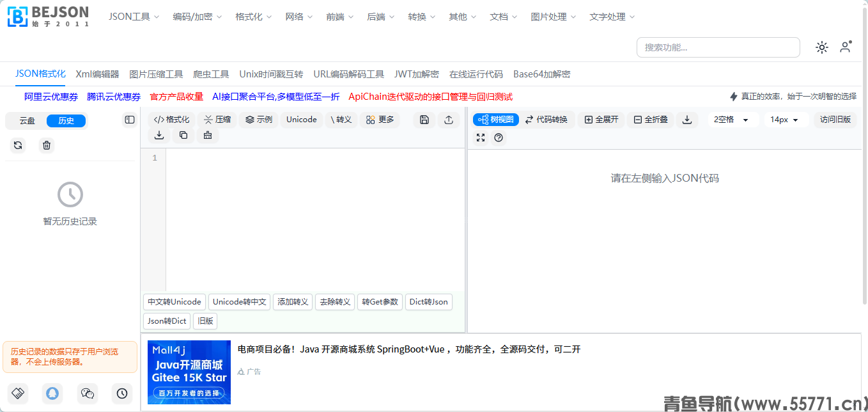Switch to 历史 history view
868x412 pixels.
66,121
